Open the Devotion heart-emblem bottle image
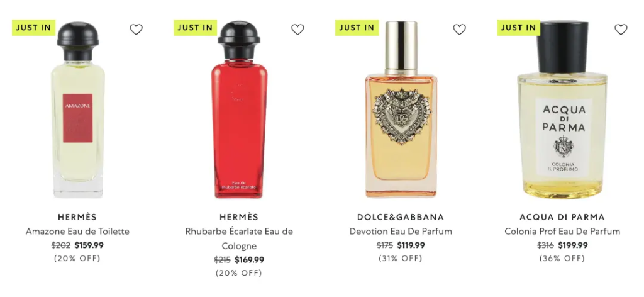Viewport: 644px width, 297px height. pos(401,110)
